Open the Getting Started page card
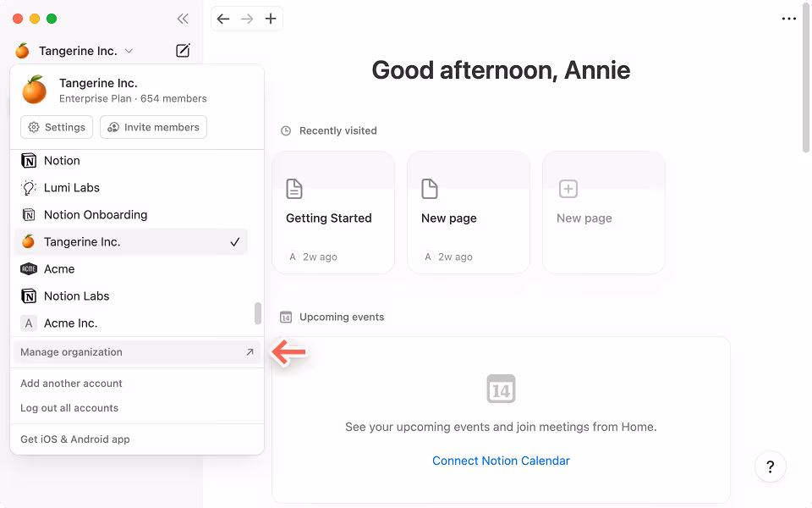Image resolution: width=812 pixels, height=508 pixels. (x=333, y=212)
